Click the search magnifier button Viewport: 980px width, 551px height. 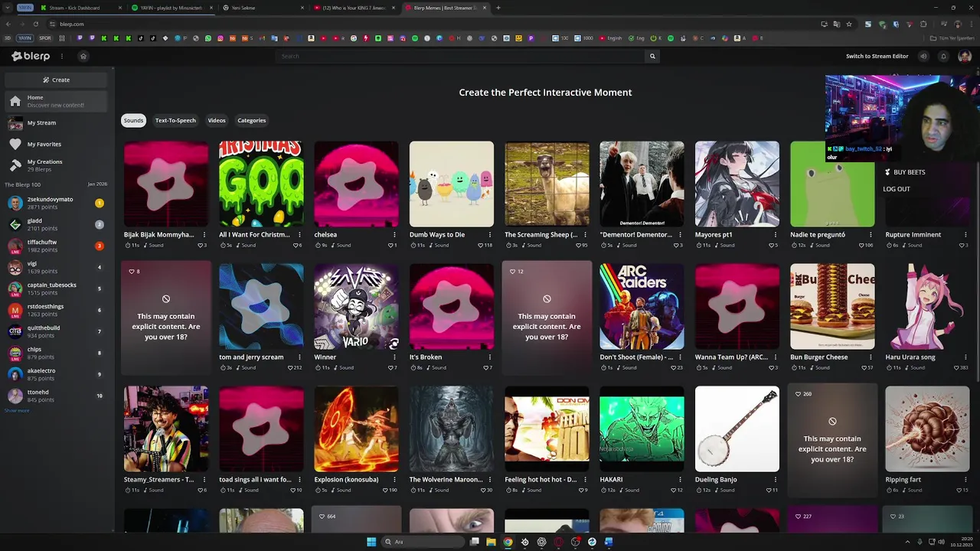click(652, 56)
